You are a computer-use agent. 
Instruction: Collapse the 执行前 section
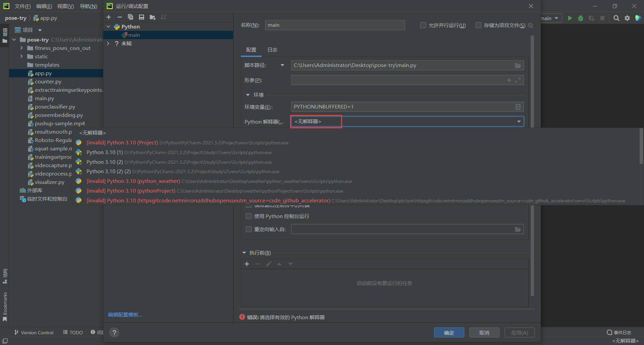pyautogui.click(x=244, y=253)
